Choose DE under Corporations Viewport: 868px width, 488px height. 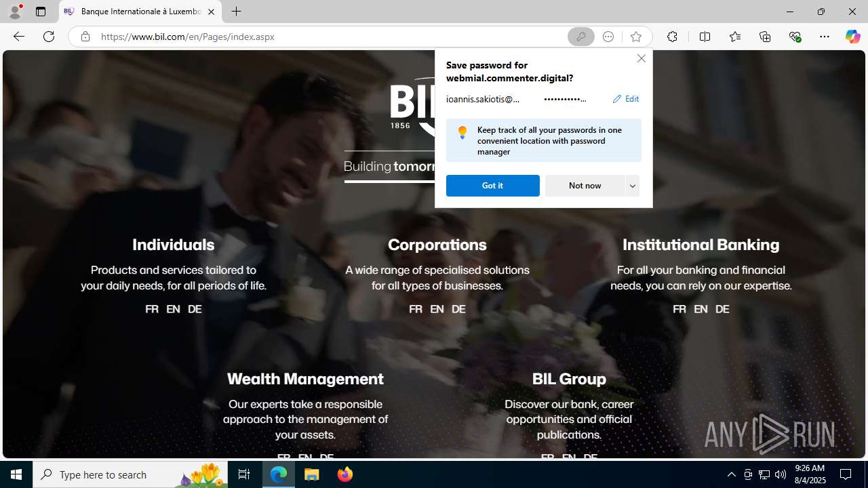(458, 309)
